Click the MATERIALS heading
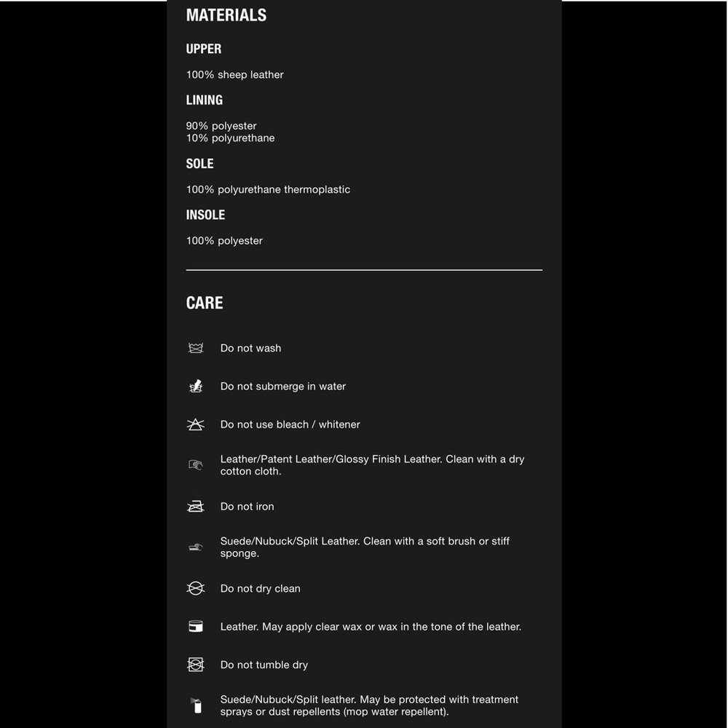This screenshot has width=728, height=728. tap(226, 15)
